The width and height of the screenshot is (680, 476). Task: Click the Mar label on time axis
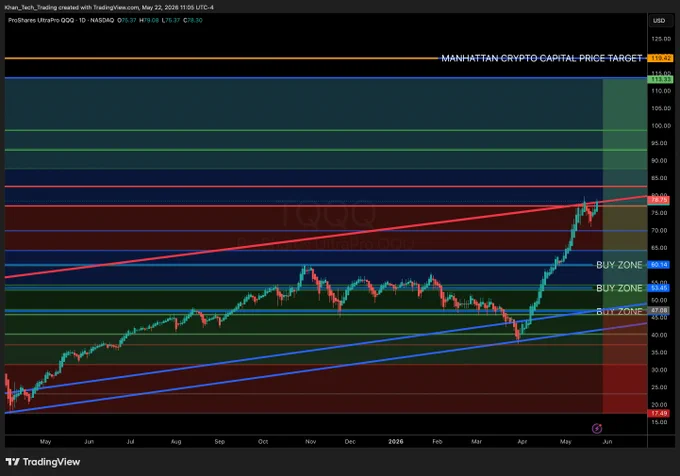[x=476, y=442]
